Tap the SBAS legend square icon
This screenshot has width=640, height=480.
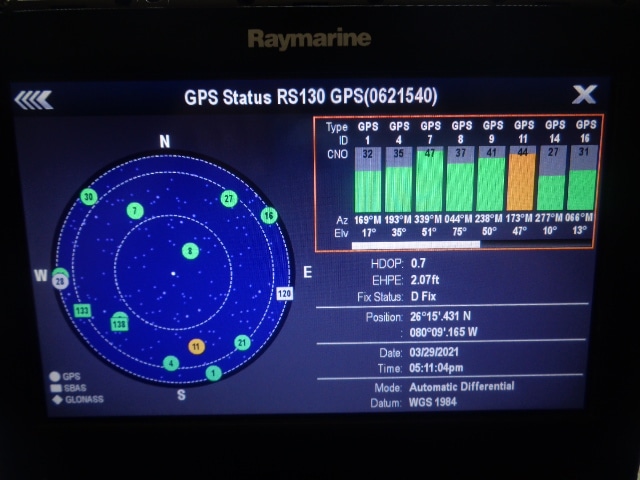coord(56,388)
